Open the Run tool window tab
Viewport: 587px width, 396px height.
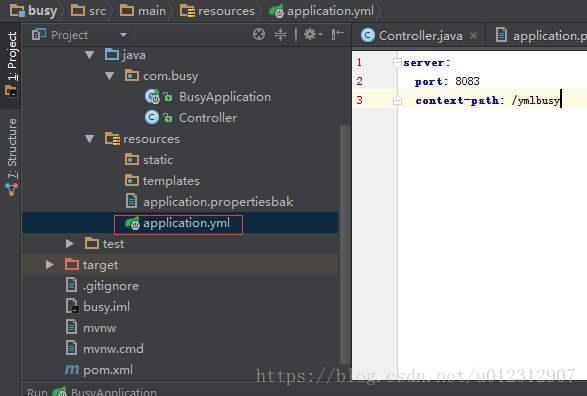tap(37, 392)
